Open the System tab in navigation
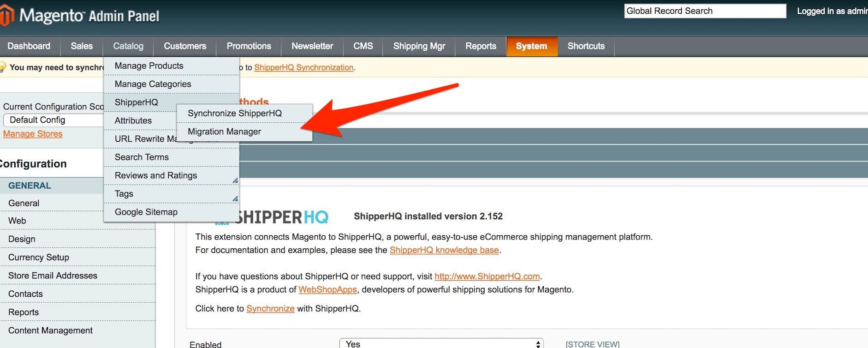The image size is (868, 348). point(531,46)
